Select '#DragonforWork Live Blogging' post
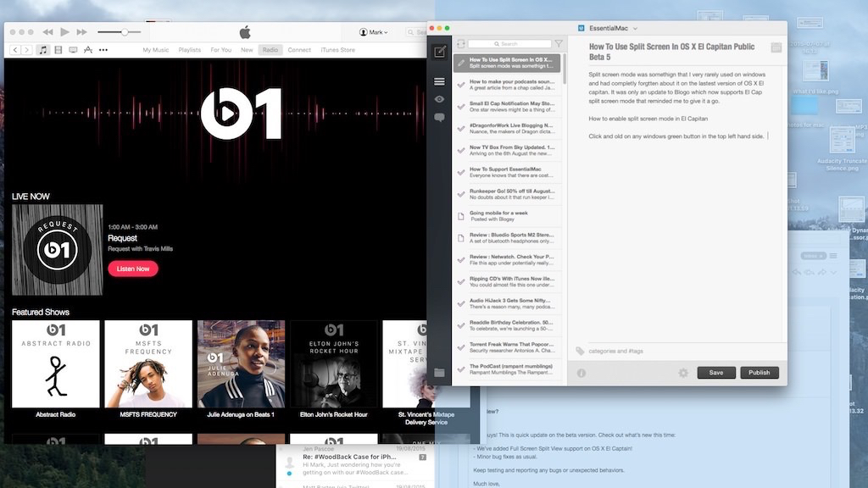 (507, 129)
